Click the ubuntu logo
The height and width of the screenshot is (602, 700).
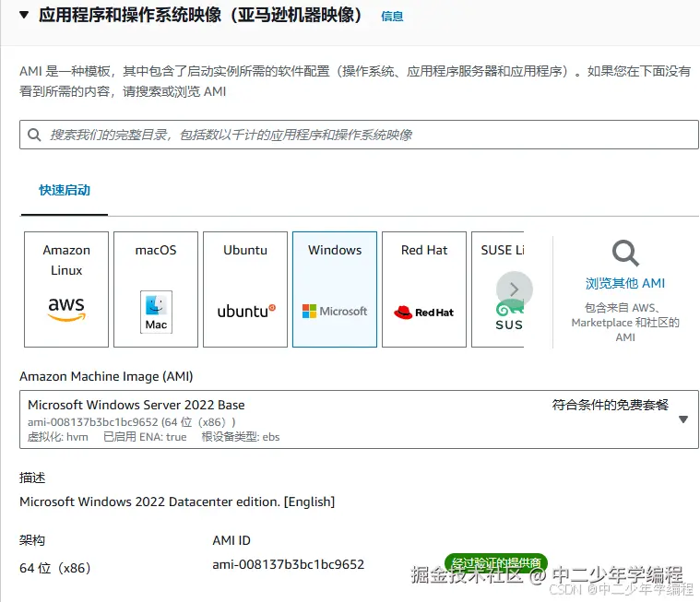pos(246,311)
